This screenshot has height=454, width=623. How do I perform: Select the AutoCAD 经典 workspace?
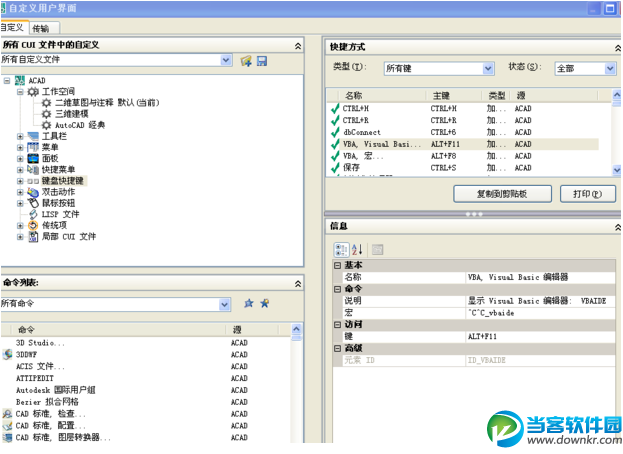(x=79, y=125)
